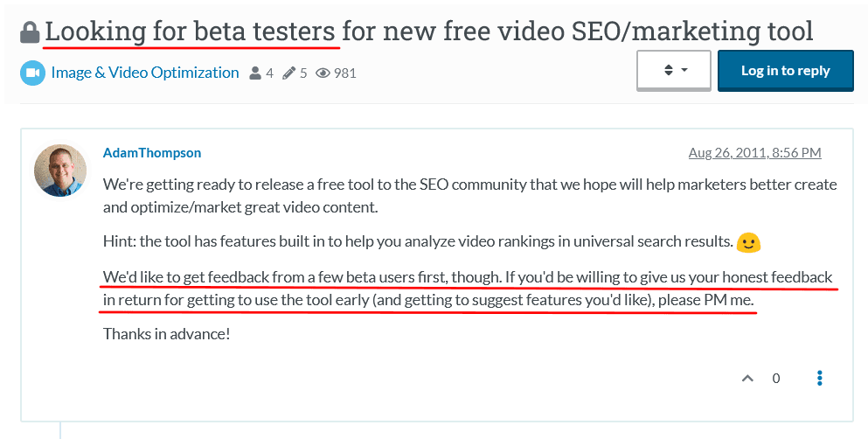Click the post vote count of 0
This screenshot has height=439, width=868.
click(x=776, y=379)
